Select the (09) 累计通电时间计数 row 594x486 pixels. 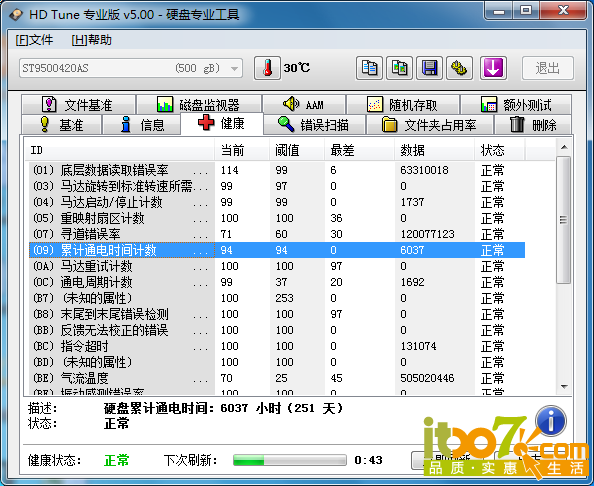click(277, 250)
